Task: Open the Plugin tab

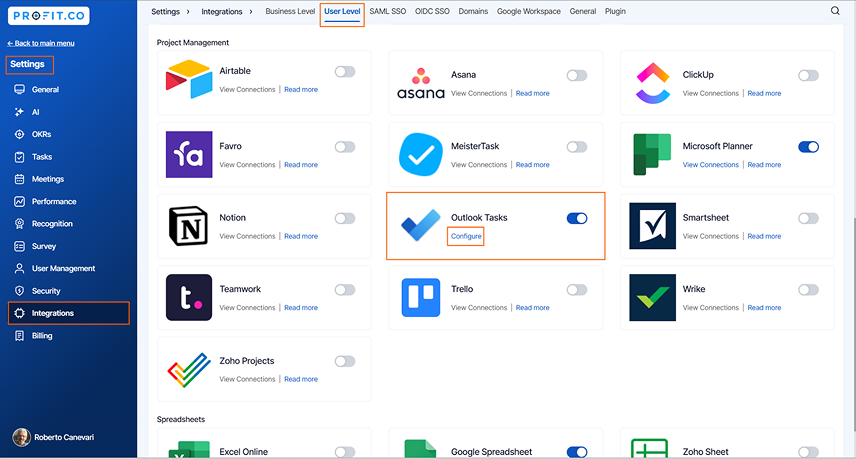Action: pos(615,11)
